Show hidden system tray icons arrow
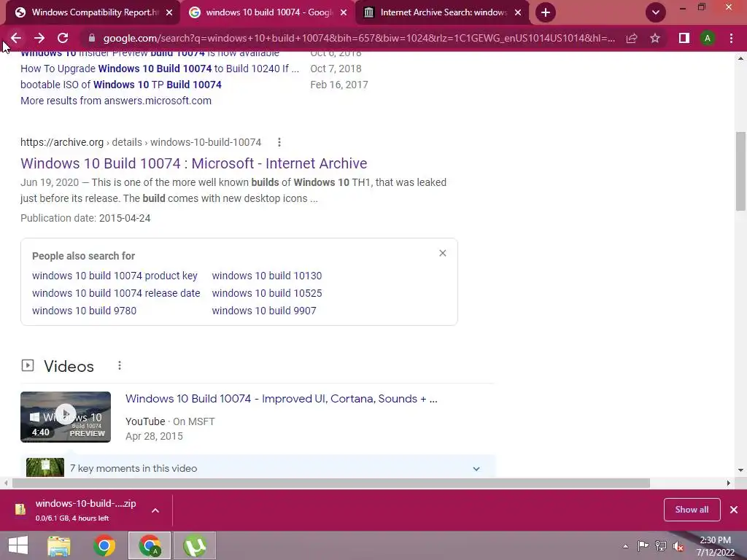Image resolution: width=747 pixels, height=560 pixels. 625,546
